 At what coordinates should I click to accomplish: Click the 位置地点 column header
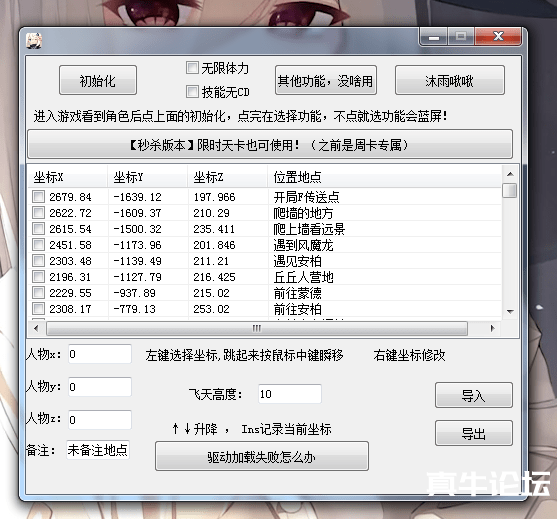(x=384, y=177)
